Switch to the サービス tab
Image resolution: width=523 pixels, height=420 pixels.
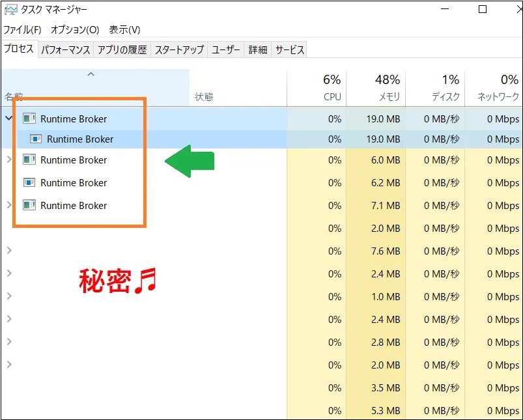point(290,49)
